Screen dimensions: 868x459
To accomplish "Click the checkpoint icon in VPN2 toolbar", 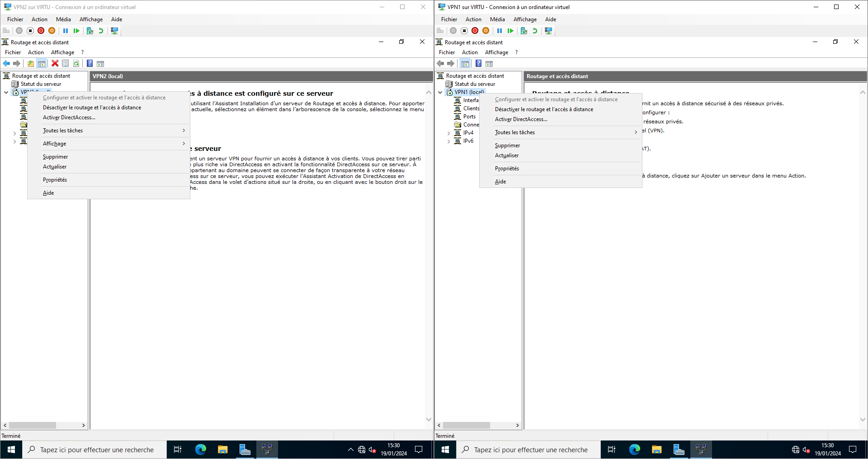I will [x=90, y=31].
